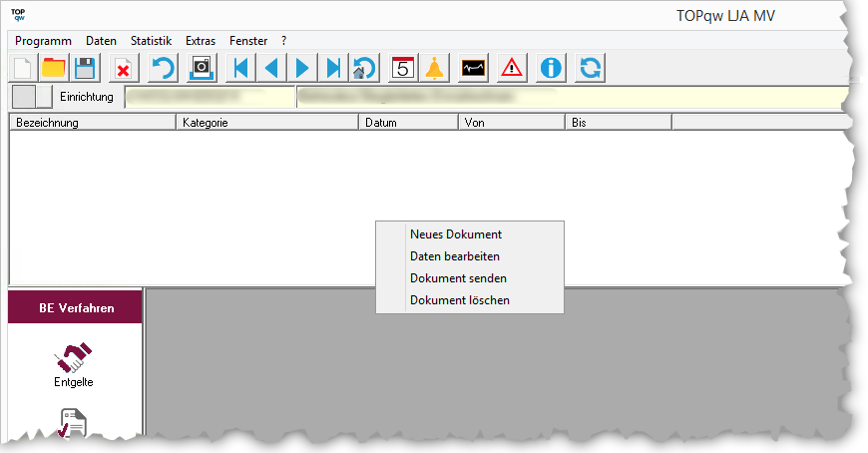Go to next record arrow icon
Screen dimensions: 868x453
click(303, 68)
